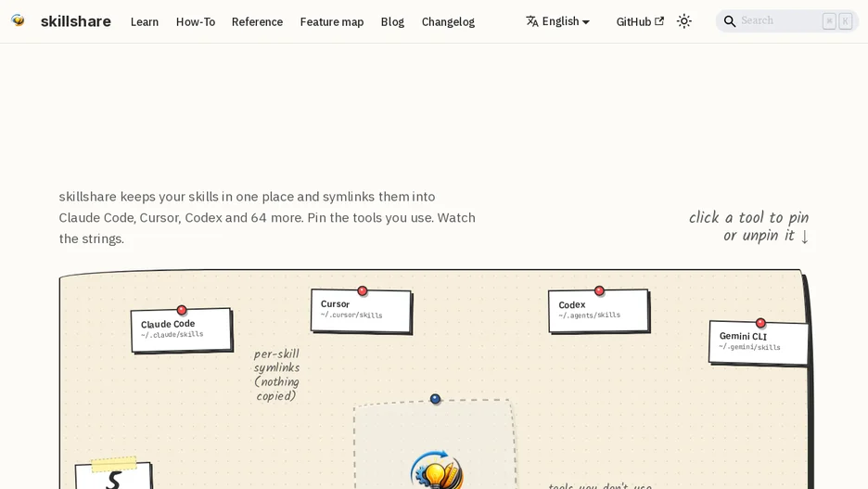Image resolution: width=868 pixels, height=489 pixels.
Task: Click the translate language icon
Action: (x=532, y=21)
